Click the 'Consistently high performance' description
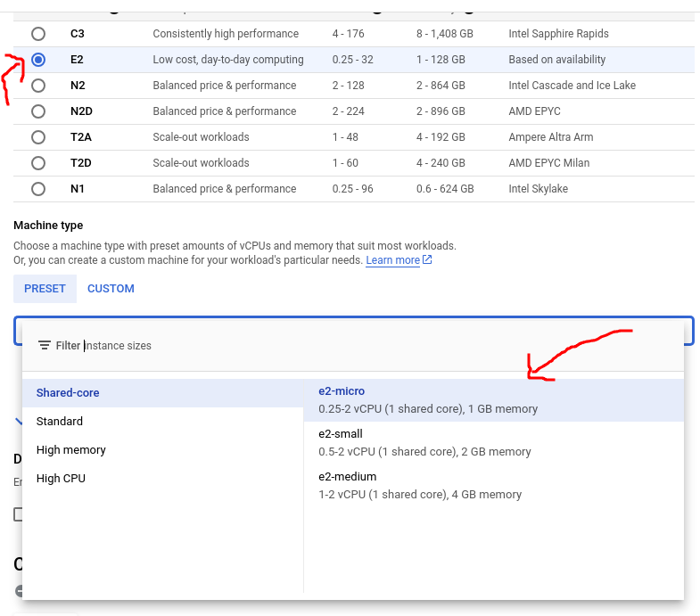This screenshot has width=700, height=616. coord(226,34)
